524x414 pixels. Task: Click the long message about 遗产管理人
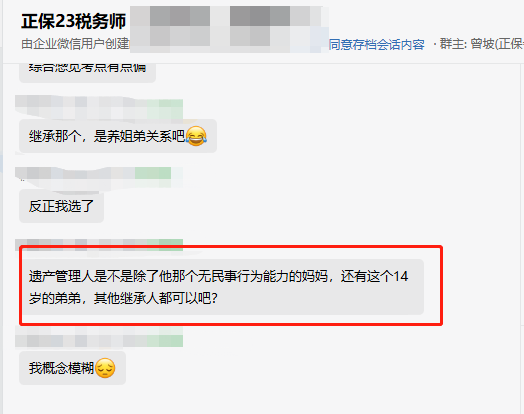tap(221, 287)
